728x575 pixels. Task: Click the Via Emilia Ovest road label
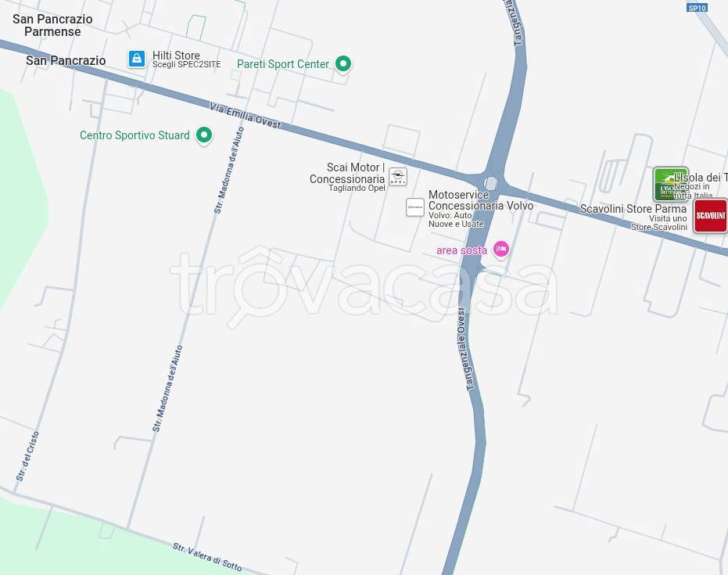click(x=246, y=116)
